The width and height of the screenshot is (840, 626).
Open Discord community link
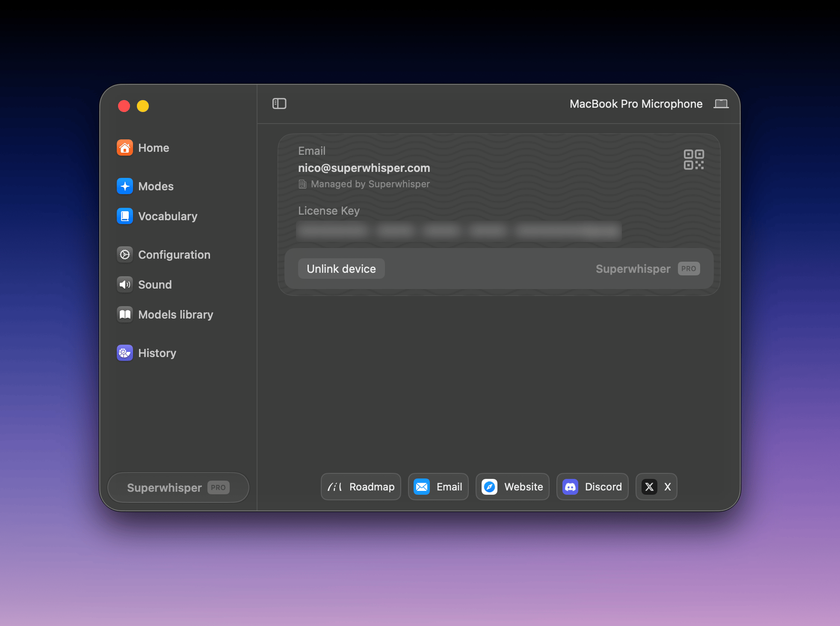pyautogui.click(x=592, y=487)
